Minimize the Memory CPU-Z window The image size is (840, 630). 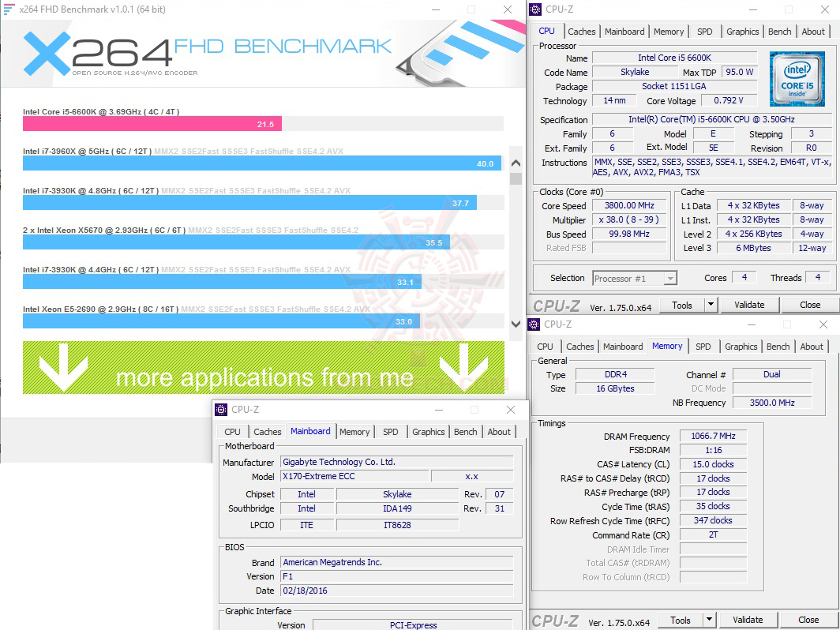coord(751,324)
